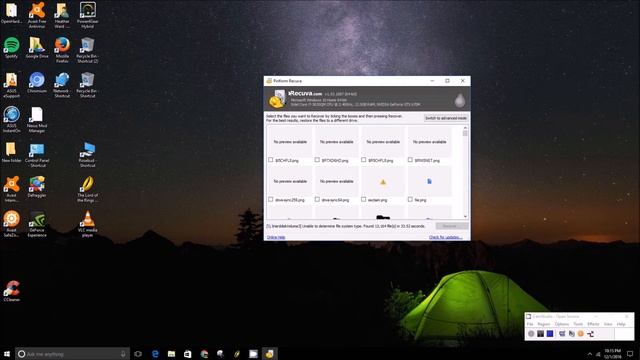Image resolution: width=640 pixels, height=360 pixels.
Task: Open the ASUS InstantOn desktop icon
Action: coord(11,120)
